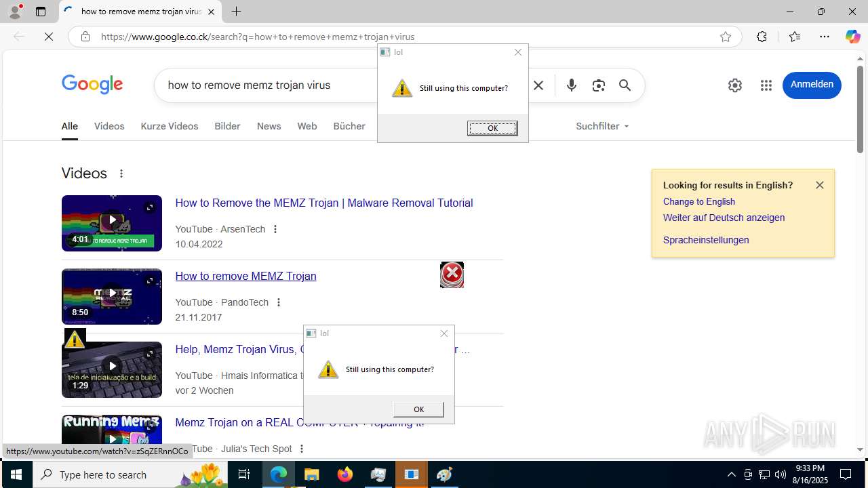
Task: Close the lower lol dialog
Action: pyautogui.click(x=444, y=333)
